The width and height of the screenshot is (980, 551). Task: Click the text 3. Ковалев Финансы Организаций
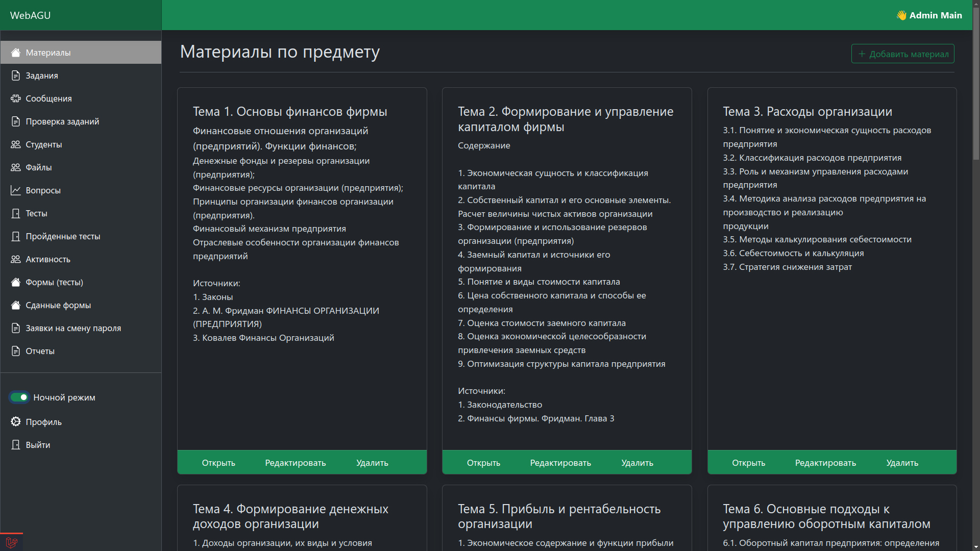(x=263, y=338)
